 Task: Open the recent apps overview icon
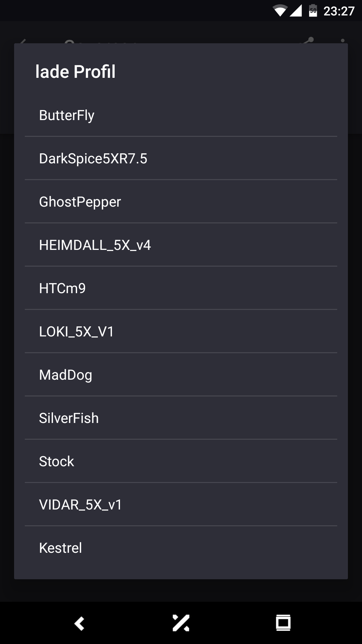[283, 623]
